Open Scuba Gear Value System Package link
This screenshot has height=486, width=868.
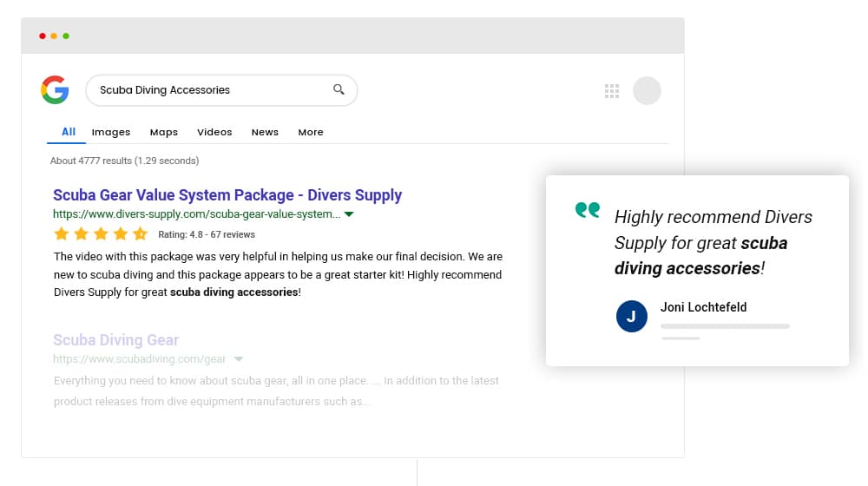[x=227, y=195]
